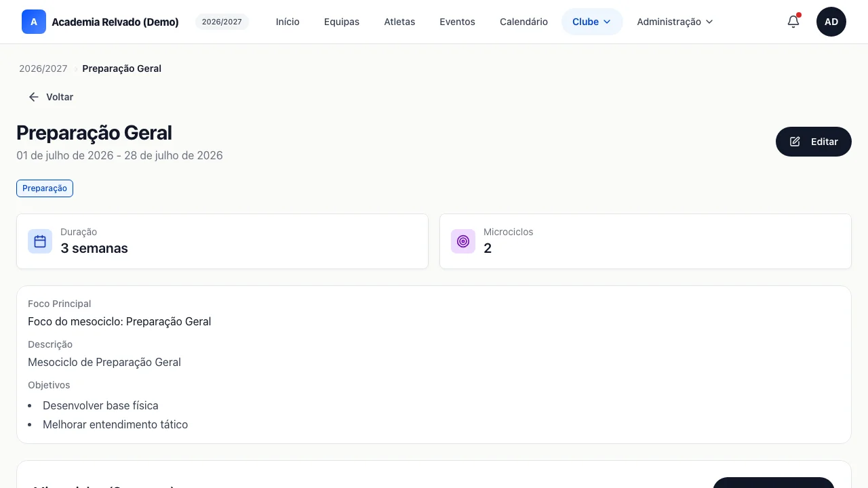This screenshot has width=868, height=488.
Task: Click the Preparação Geral page heading
Action: (x=94, y=132)
